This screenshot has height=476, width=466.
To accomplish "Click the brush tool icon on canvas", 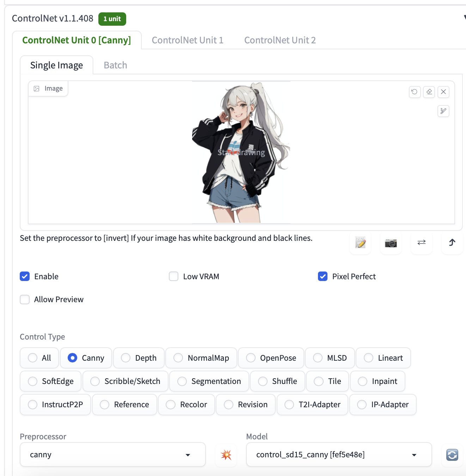I will pos(443,111).
